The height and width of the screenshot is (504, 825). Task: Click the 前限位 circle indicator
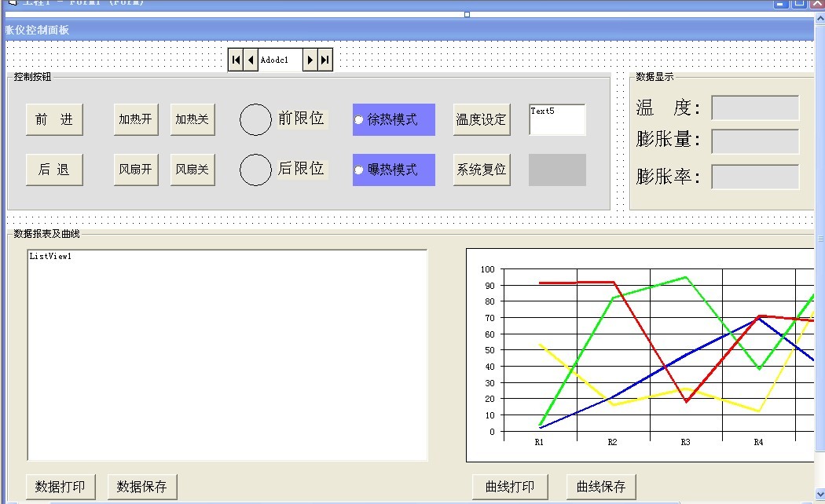tap(255, 119)
